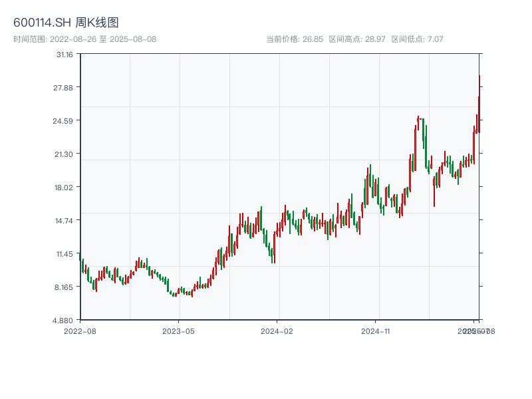Select the 27.88 price axis label
Viewport: 532px width, 399px height.
click(64, 87)
